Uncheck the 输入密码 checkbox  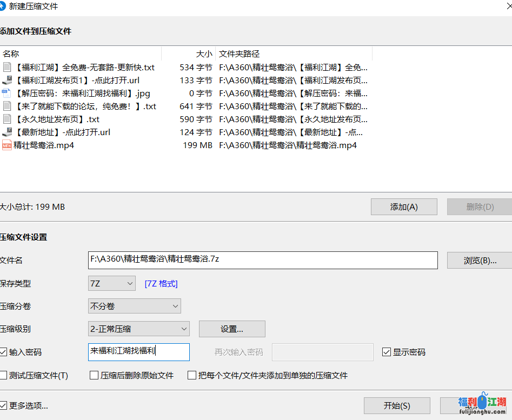pyautogui.click(x=4, y=352)
